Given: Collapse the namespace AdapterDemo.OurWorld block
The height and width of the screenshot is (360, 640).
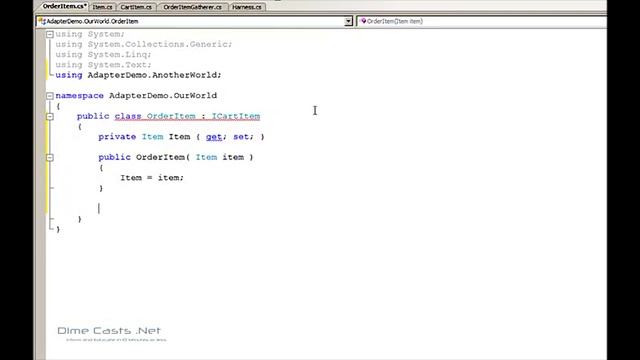Looking at the screenshot, I should [x=50, y=96].
